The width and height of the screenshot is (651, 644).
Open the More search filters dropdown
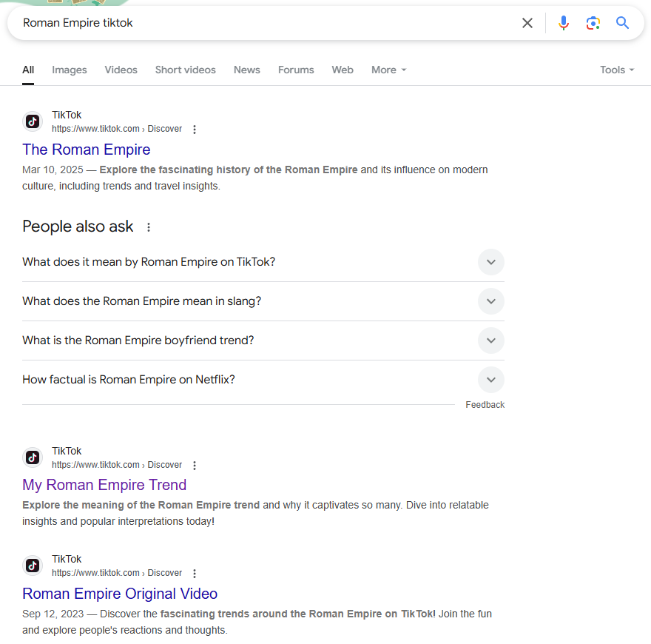pyautogui.click(x=388, y=70)
